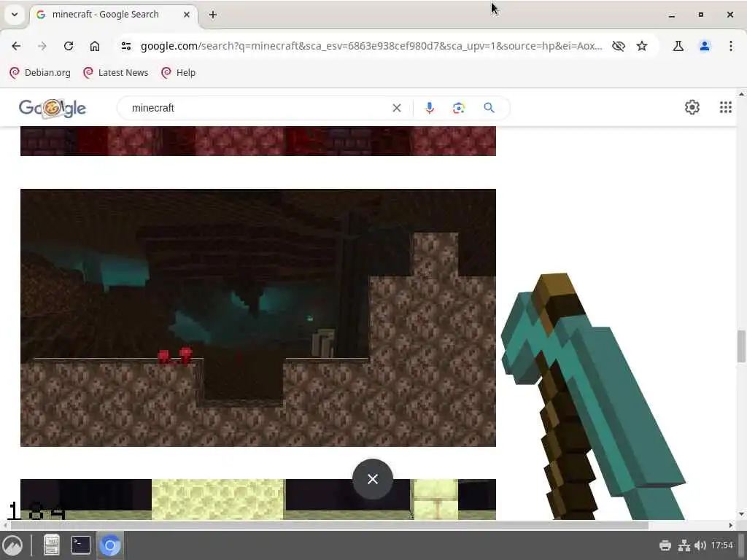Launch the terminal from the taskbar

coord(80,545)
